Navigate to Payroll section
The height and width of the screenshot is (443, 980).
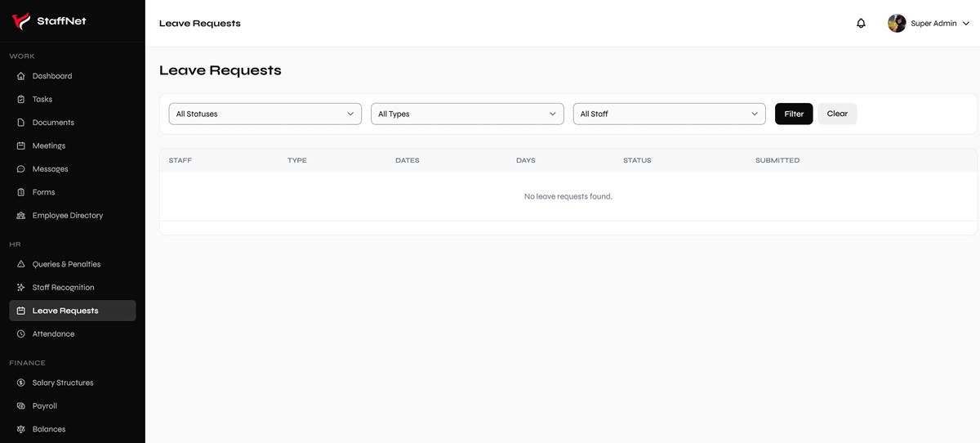point(44,406)
